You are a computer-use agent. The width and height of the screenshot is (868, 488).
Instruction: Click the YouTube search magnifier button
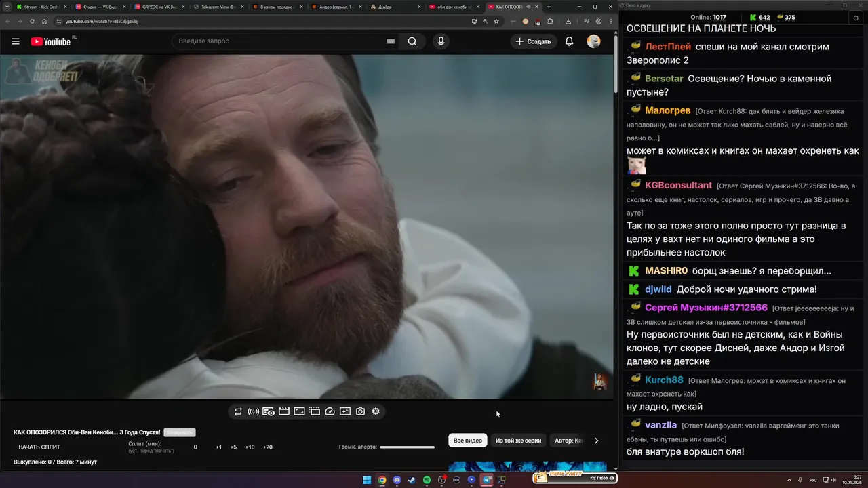pos(412,41)
